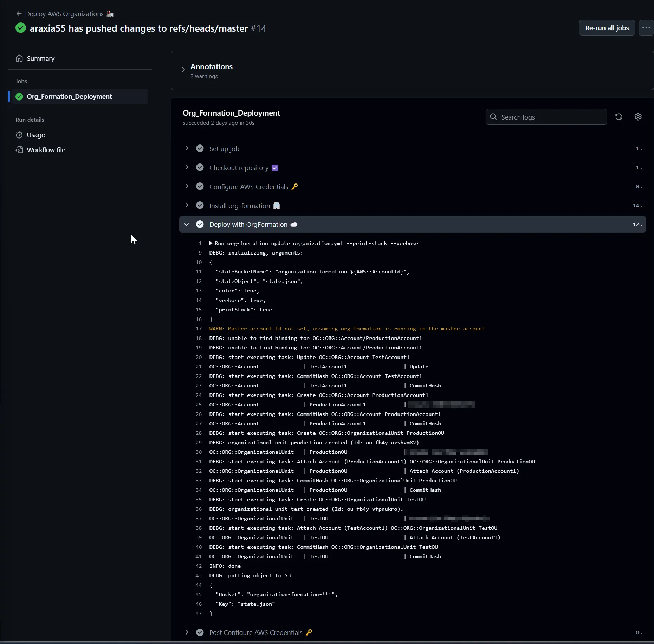Collapse the Deploy with OrgFormation step
The image size is (654, 644).
[187, 224]
